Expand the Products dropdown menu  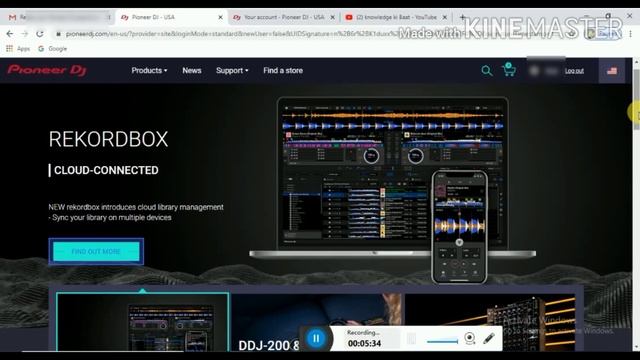pos(149,71)
